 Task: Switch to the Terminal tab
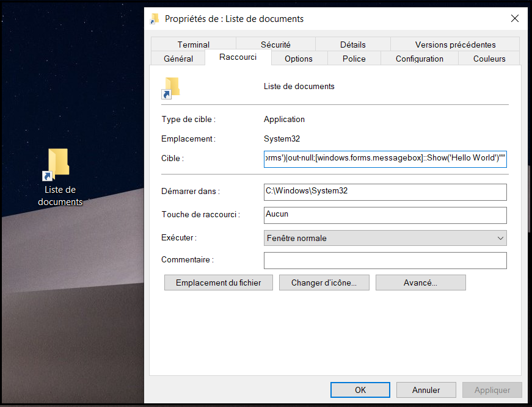[x=193, y=45]
